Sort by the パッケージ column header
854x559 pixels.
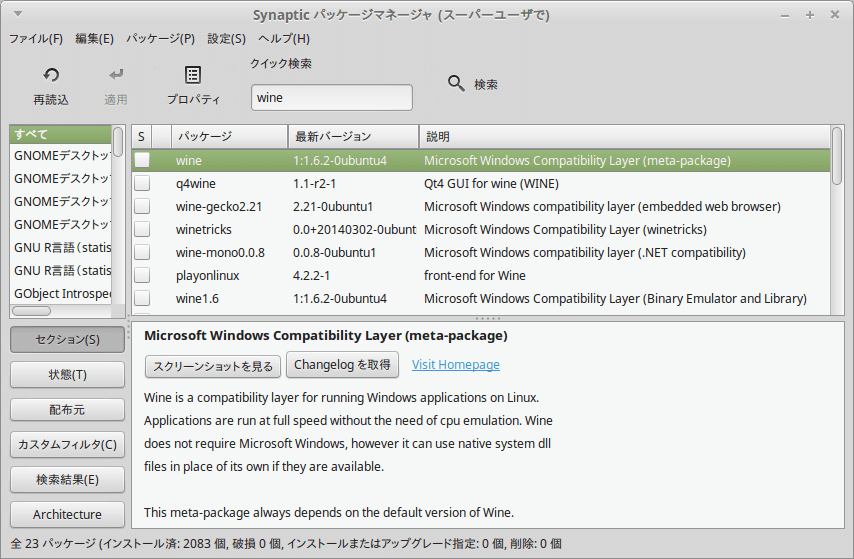tap(230, 136)
